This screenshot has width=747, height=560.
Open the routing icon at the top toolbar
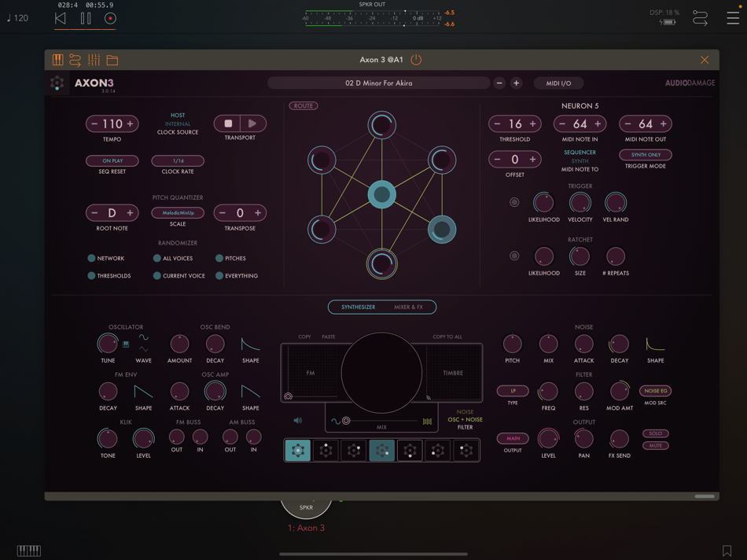click(x=75, y=60)
